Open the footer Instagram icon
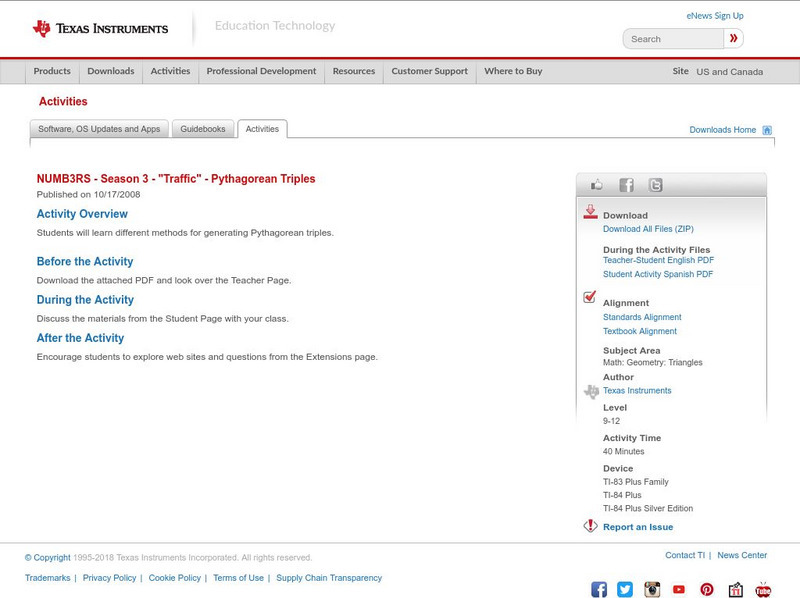800x598 pixels. click(x=652, y=589)
